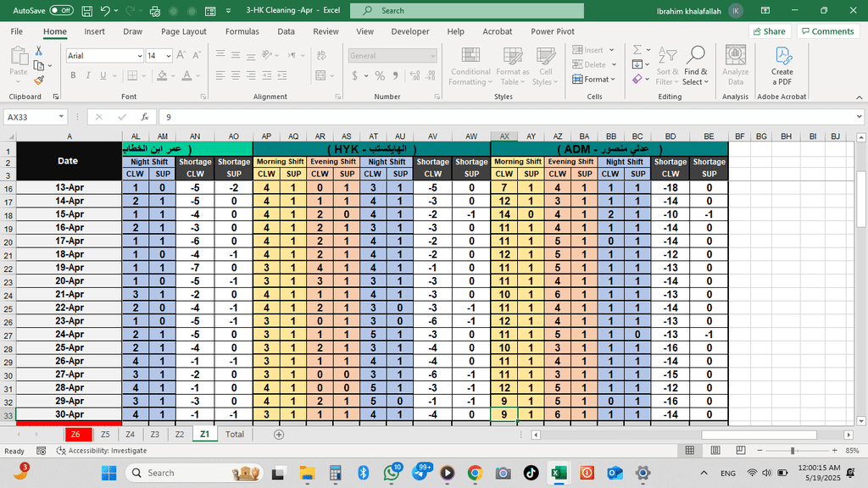
Task: Toggle Italic formatting
Action: pyautogui.click(x=87, y=75)
